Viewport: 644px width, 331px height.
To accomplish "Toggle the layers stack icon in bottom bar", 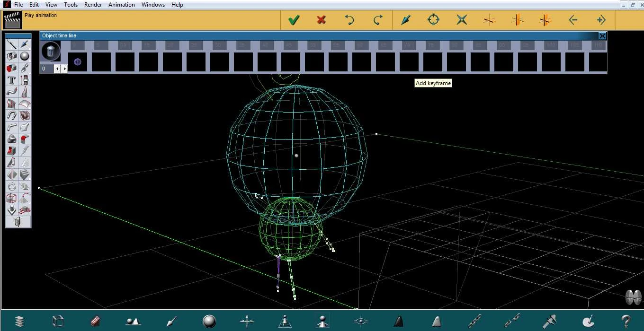I will pos(19,321).
